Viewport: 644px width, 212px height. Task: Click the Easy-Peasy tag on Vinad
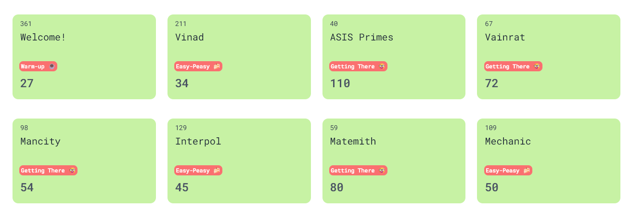coord(198,66)
